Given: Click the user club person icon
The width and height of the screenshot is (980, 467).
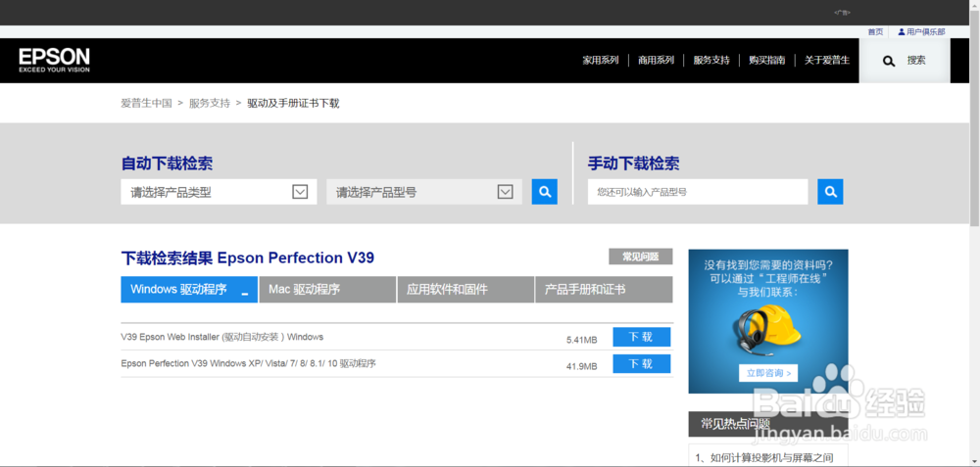Looking at the screenshot, I should (x=902, y=32).
